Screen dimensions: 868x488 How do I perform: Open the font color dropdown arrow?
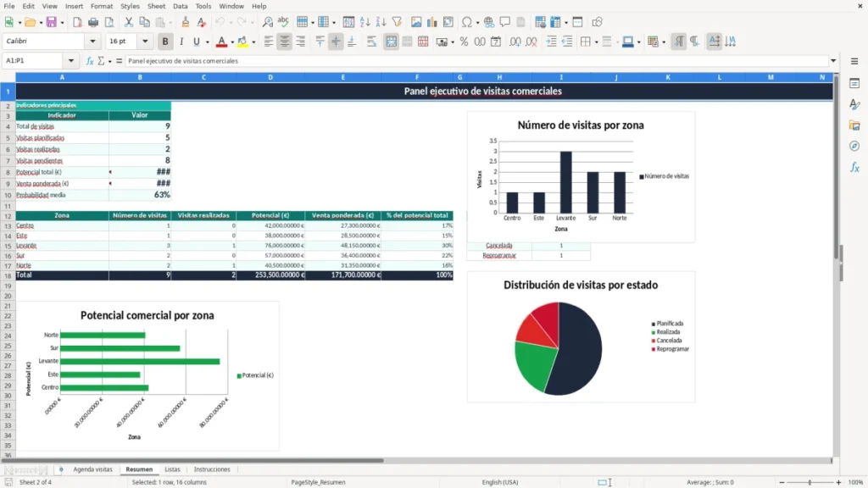pyautogui.click(x=232, y=42)
